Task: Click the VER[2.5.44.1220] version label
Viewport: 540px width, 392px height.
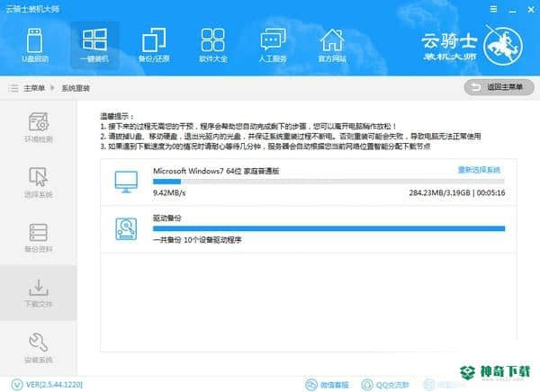Action: (x=54, y=385)
